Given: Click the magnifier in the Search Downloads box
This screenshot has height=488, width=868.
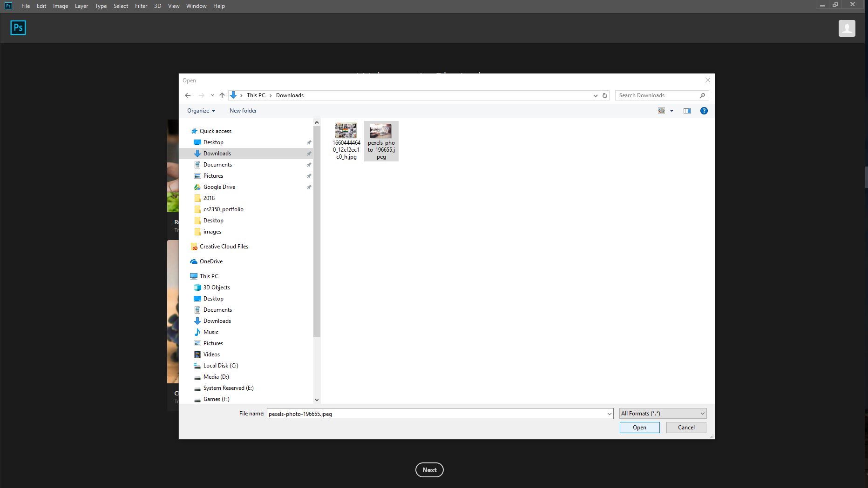Looking at the screenshot, I should (703, 95).
